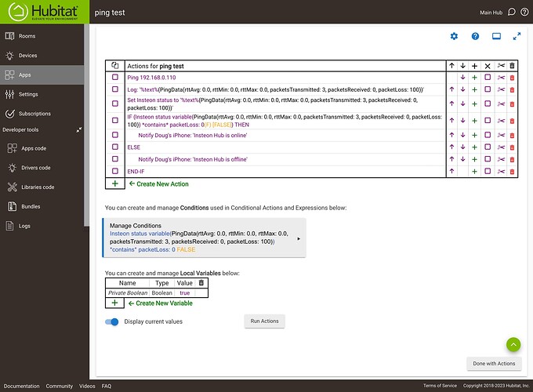Image resolution: width=533 pixels, height=392 pixels.
Task: Click the Main Hub label
Action: click(491, 13)
